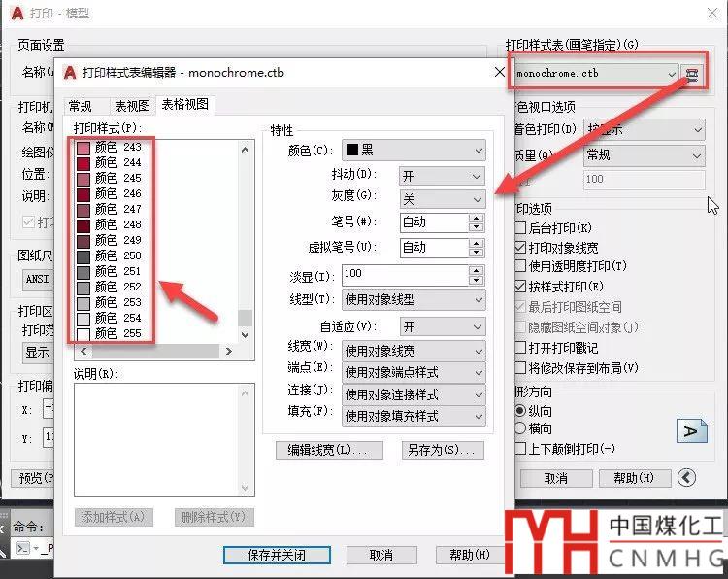Click the plot styles list up arrow
This screenshot has width=728, height=579.
[x=246, y=150]
